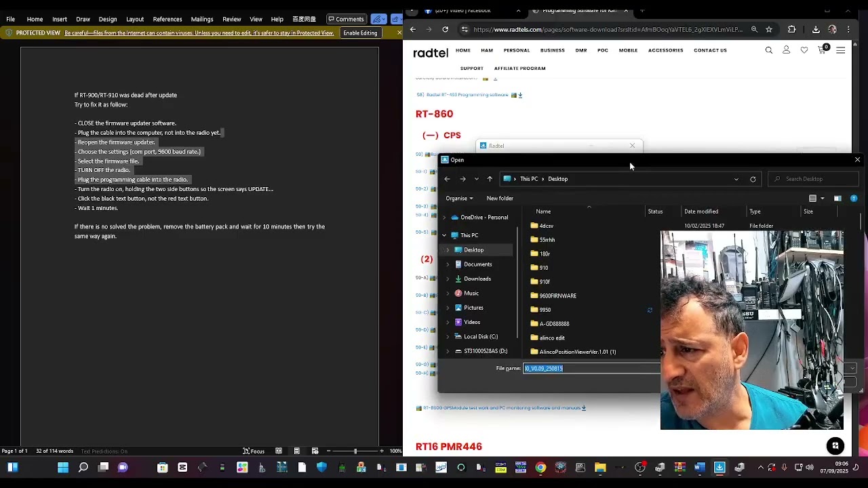This screenshot has height=488, width=868.
Task: Click Radtel RT-493 Programming software link
Action: click(467, 95)
